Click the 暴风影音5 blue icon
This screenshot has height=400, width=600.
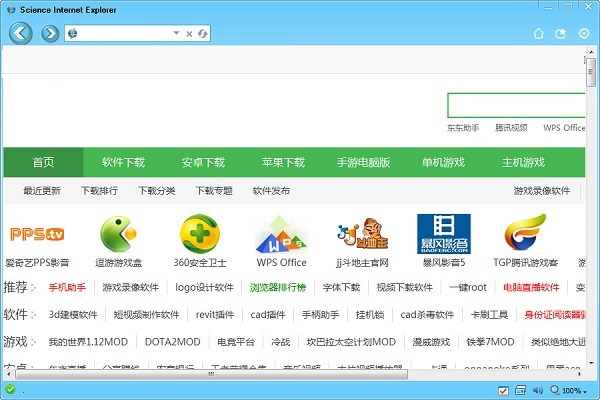(x=444, y=234)
